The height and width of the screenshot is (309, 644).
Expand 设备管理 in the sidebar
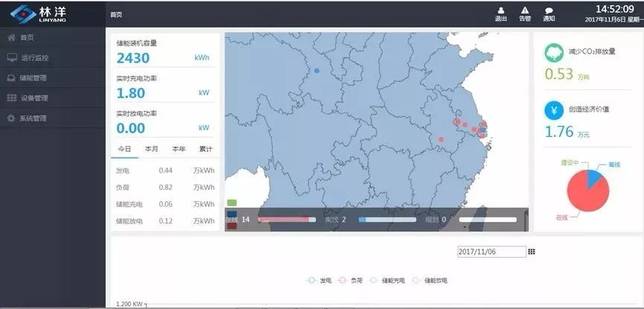pos(34,98)
